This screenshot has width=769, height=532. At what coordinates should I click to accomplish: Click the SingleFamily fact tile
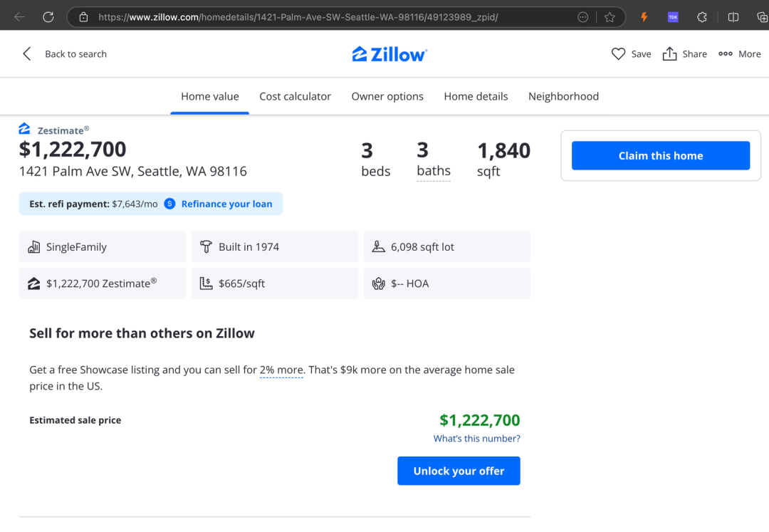coord(103,246)
